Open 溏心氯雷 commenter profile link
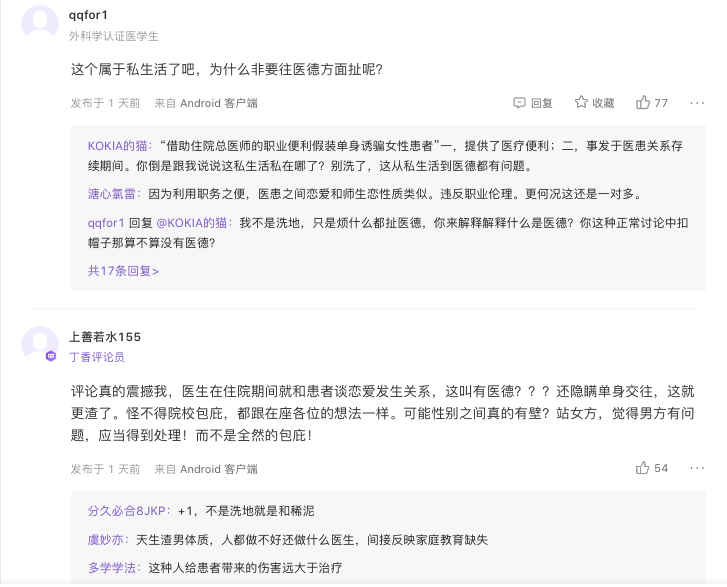 click(114, 194)
